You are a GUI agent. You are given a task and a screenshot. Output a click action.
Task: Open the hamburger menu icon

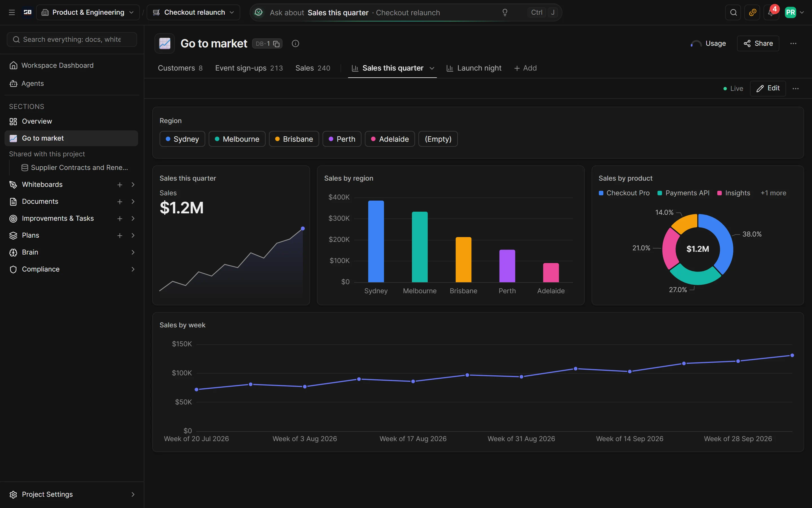12,12
